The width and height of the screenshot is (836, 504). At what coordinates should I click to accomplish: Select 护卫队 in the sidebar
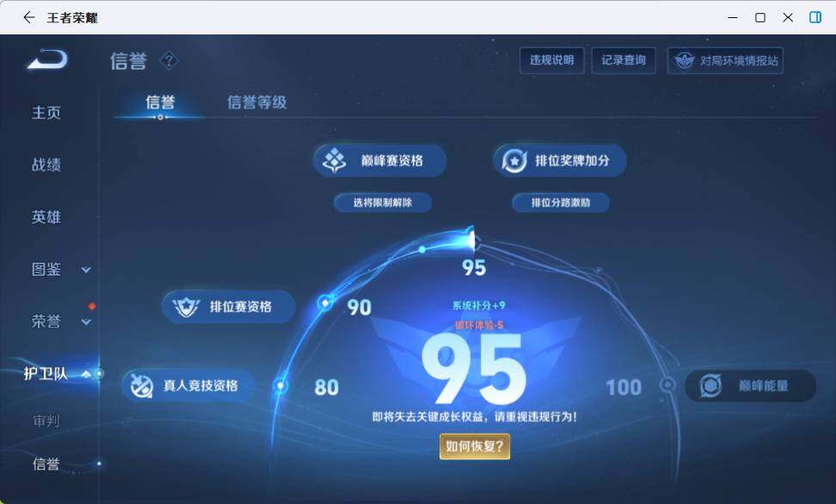46,374
